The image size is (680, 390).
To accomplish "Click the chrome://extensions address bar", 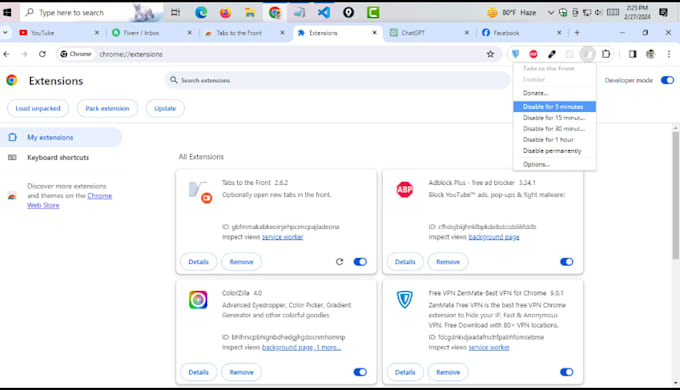I will coord(278,54).
